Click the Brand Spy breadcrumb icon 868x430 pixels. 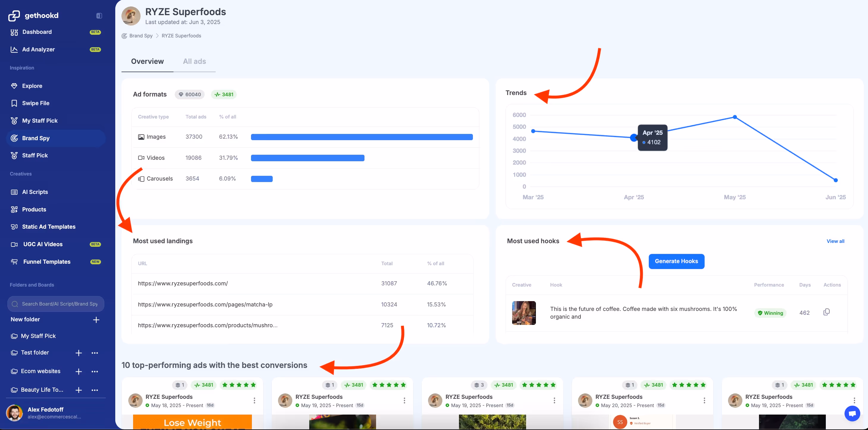[124, 36]
